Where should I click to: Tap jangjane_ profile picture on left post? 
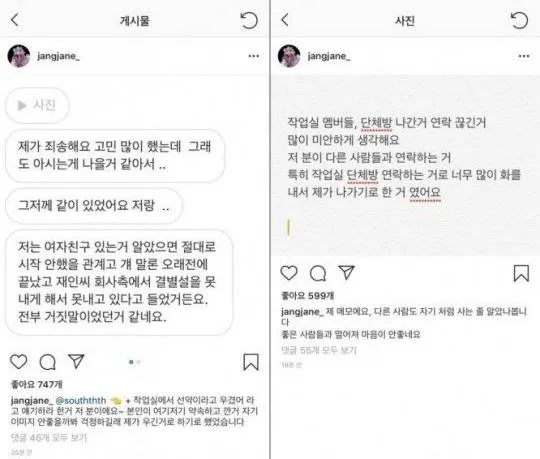pyautogui.click(x=19, y=56)
